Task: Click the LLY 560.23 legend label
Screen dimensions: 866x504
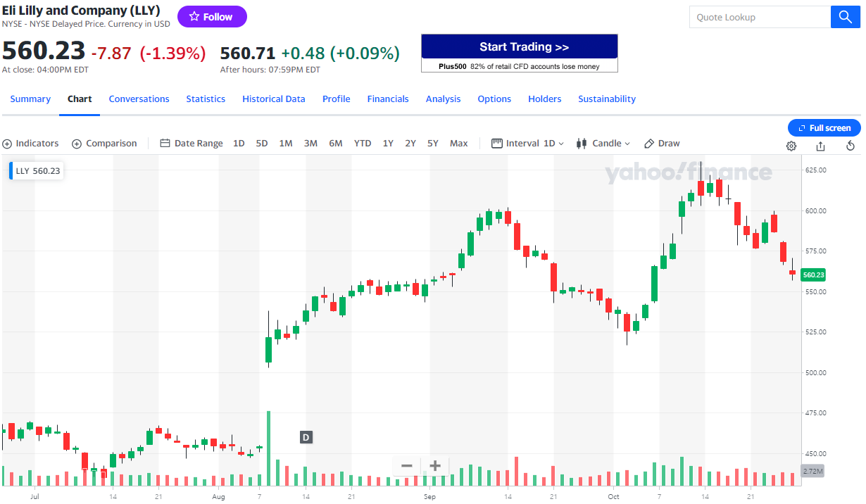Action: coord(37,171)
